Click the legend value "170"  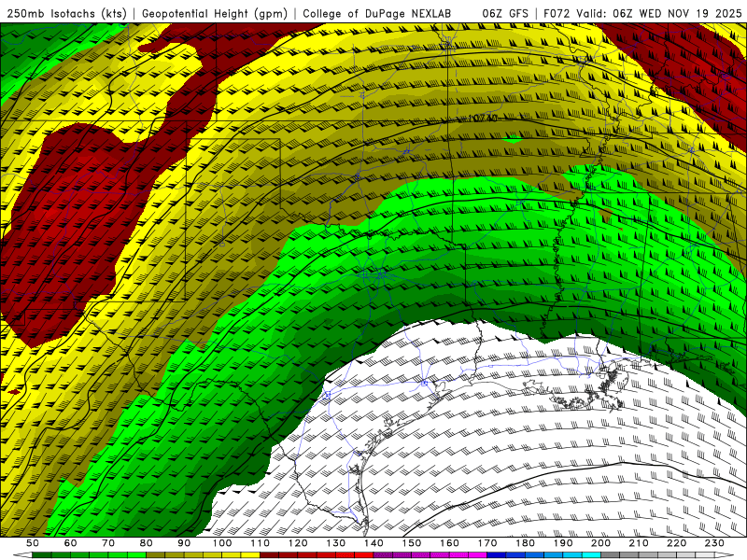pyautogui.click(x=487, y=543)
